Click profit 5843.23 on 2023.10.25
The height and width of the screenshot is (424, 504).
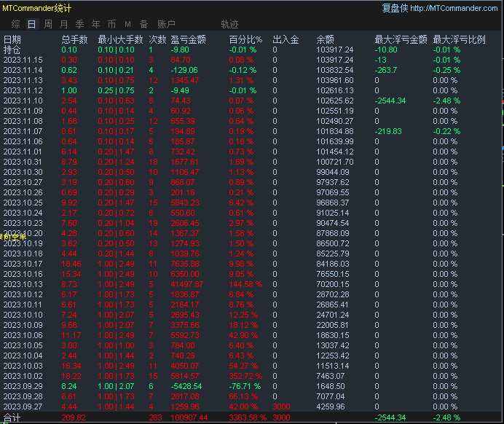(185, 203)
